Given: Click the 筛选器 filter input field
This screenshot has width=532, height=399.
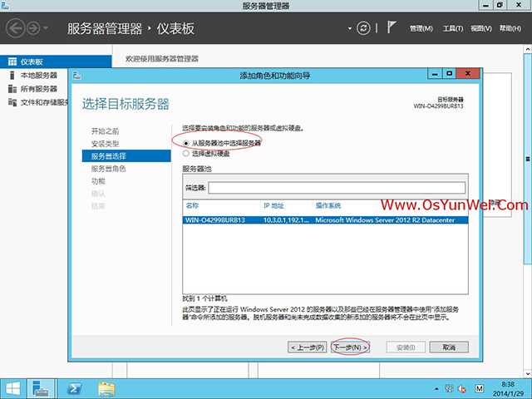Looking at the screenshot, I should tap(337, 188).
